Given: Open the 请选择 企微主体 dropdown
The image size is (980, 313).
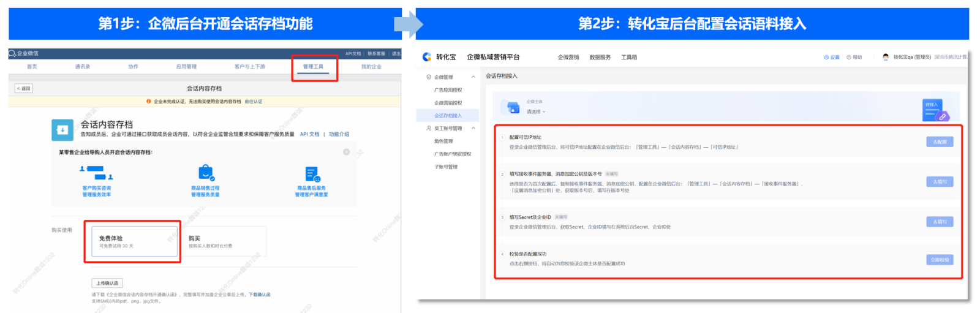Looking at the screenshot, I should 536,111.
